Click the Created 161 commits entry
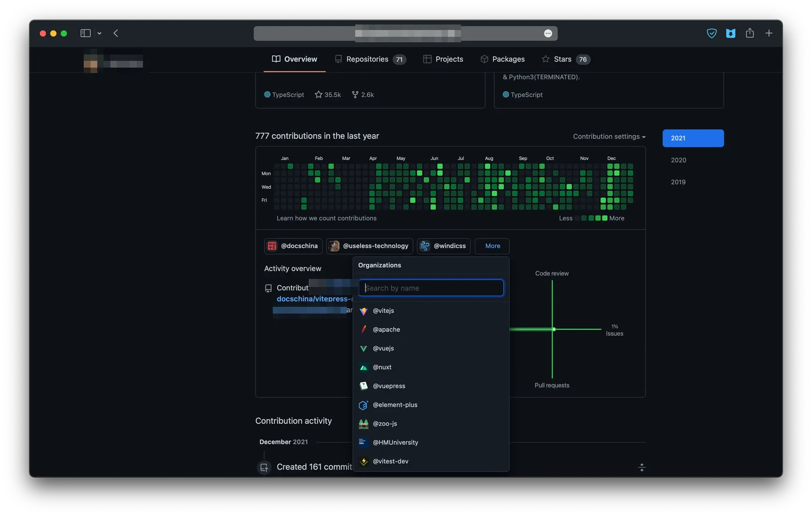Image resolution: width=812 pixels, height=516 pixels. point(314,467)
